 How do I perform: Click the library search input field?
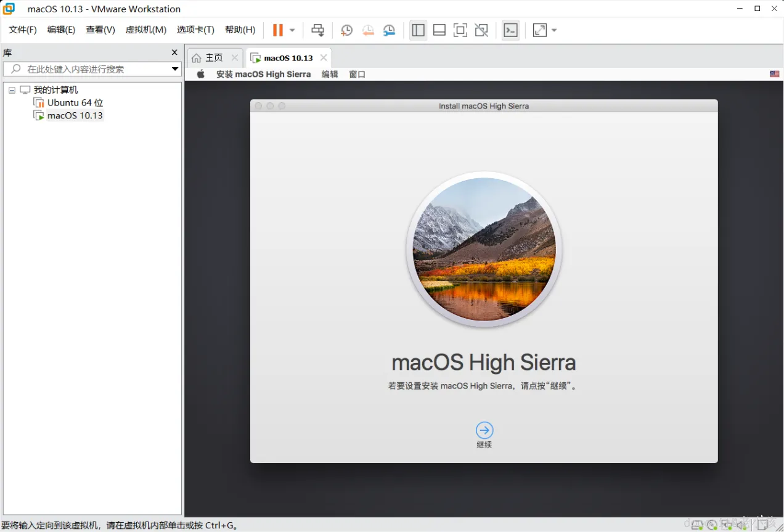(x=92, y=69)
